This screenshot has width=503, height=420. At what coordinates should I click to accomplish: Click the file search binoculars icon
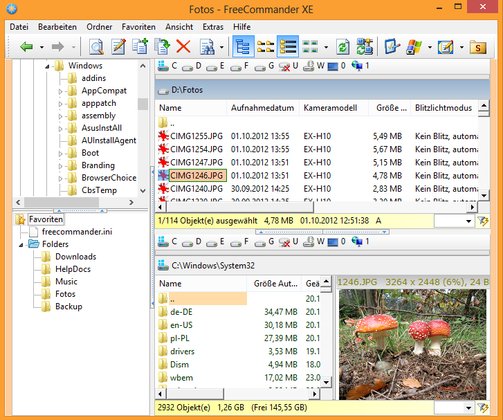tap(208, 47)
